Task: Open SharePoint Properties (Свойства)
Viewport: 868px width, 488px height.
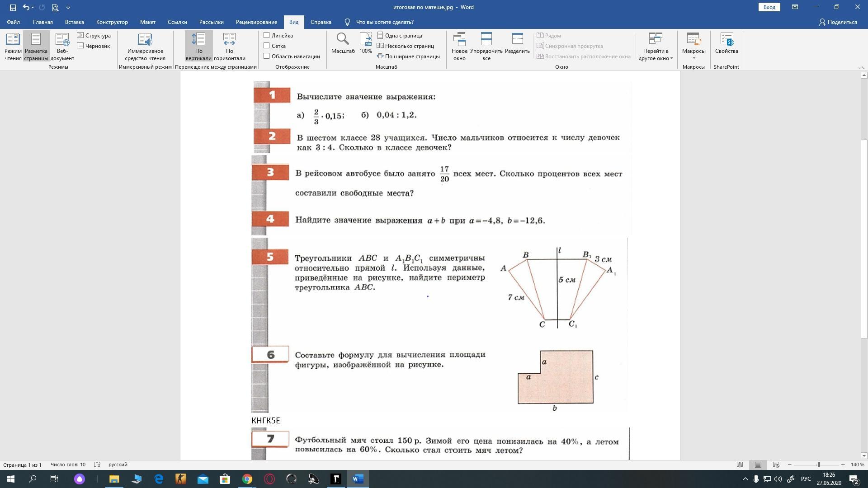Action: (726, 43)
